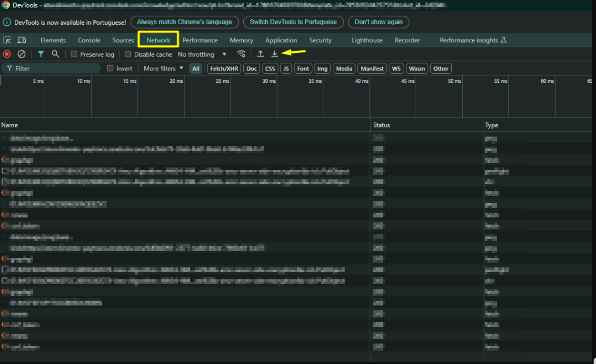Switch to the Memory tab
Image resolution: width=596 pixels, height=364 pixels.
point(241,40)
